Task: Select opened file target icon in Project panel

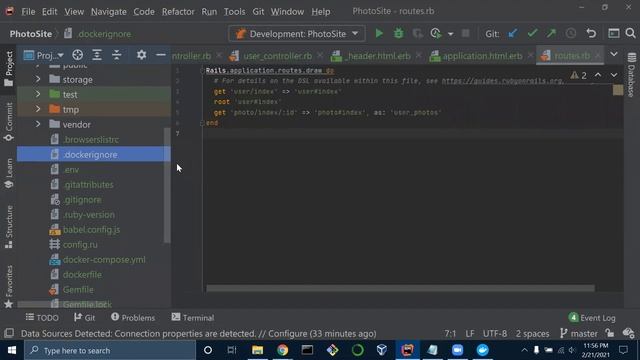Action: 78,55
